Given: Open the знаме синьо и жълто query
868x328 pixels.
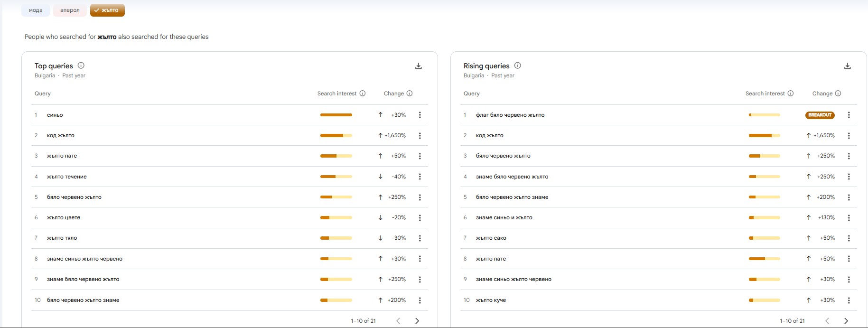Looking at the screenshot, I should pyautogui.click(x=504, y=218).
